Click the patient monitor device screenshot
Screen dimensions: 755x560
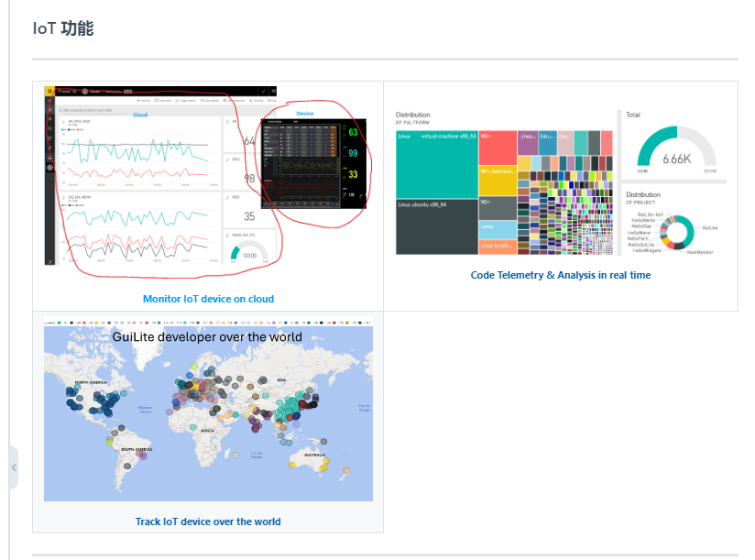[x=312, y=162]
